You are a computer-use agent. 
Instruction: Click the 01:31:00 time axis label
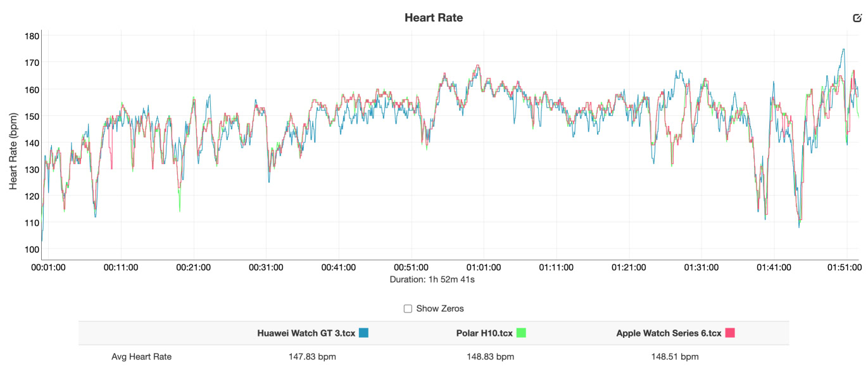(x=702, y=267)
